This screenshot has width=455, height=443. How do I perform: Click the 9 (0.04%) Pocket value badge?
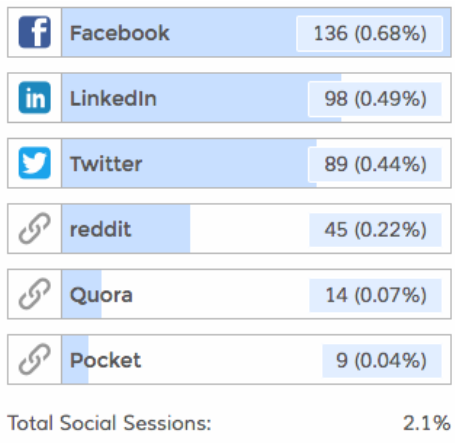point(382,361)
